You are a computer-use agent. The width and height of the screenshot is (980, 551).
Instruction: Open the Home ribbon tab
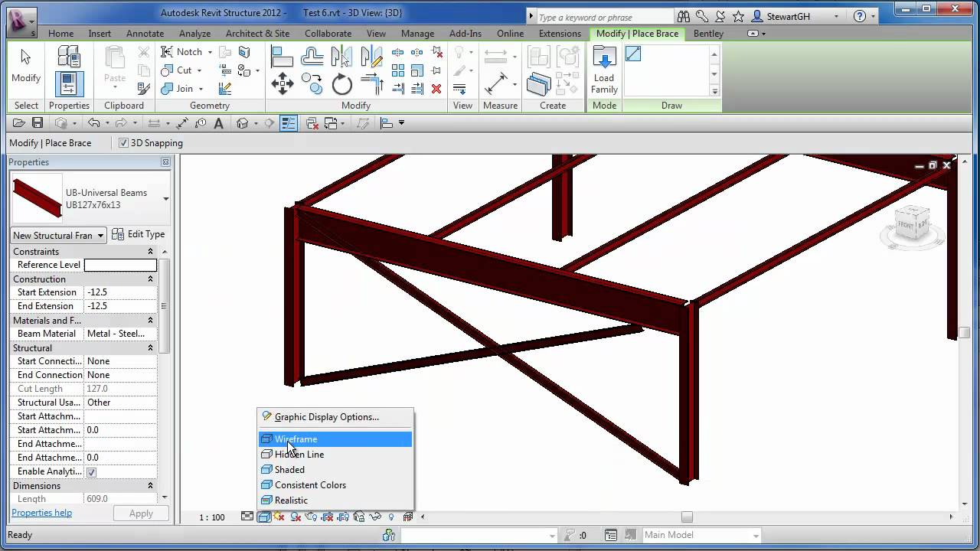[61, 34]
